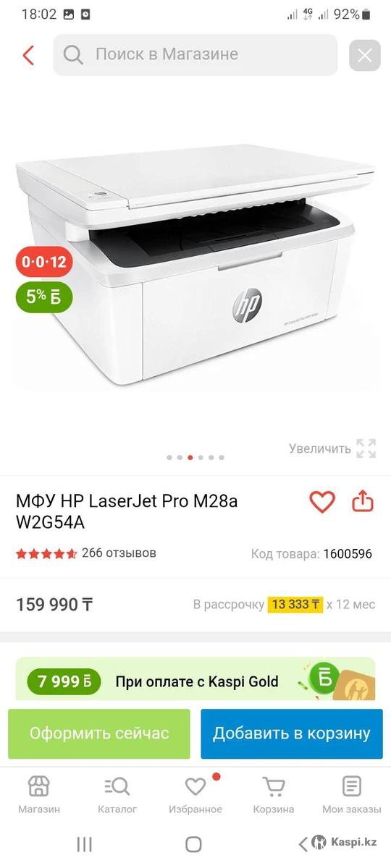This screenshot has width=391, height=868.
Task: Tap the Увеличить expand image icon
Action: 366,448
